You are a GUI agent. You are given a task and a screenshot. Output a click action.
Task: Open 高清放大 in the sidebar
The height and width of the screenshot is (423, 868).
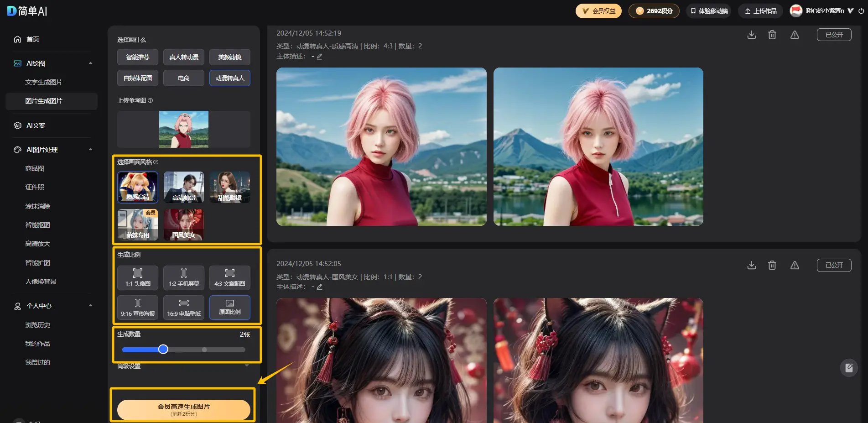tap(38, 244)
